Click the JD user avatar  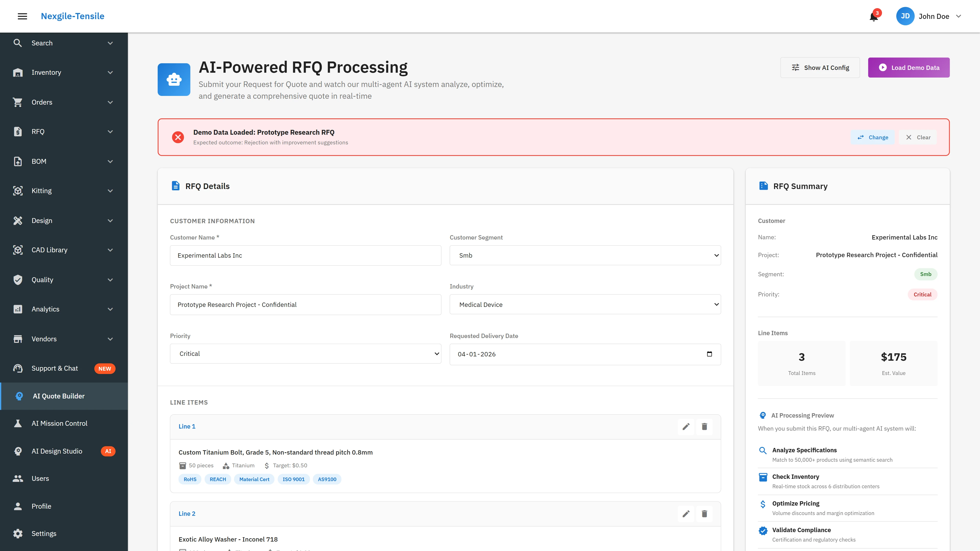tap(905, 16)
